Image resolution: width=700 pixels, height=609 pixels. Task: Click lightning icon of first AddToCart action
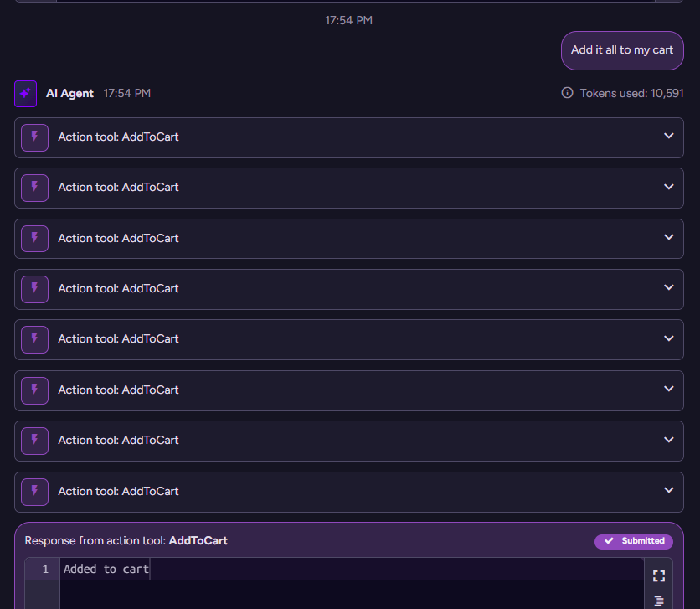[x=34, y=137]
